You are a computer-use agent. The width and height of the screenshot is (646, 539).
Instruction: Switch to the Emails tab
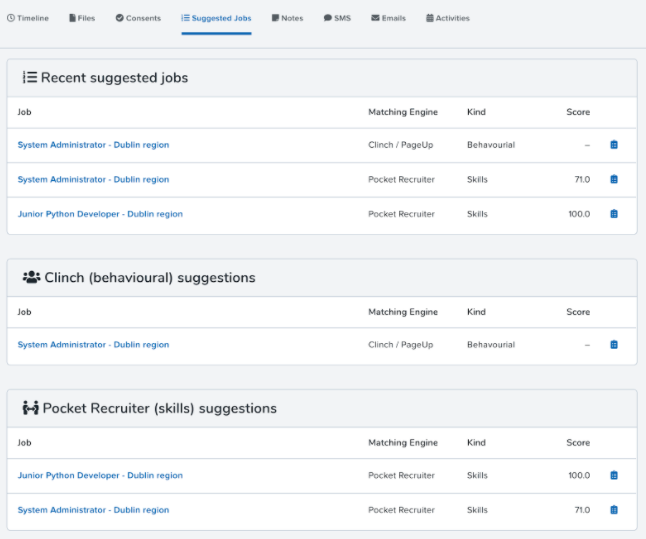tap(389, 18)
